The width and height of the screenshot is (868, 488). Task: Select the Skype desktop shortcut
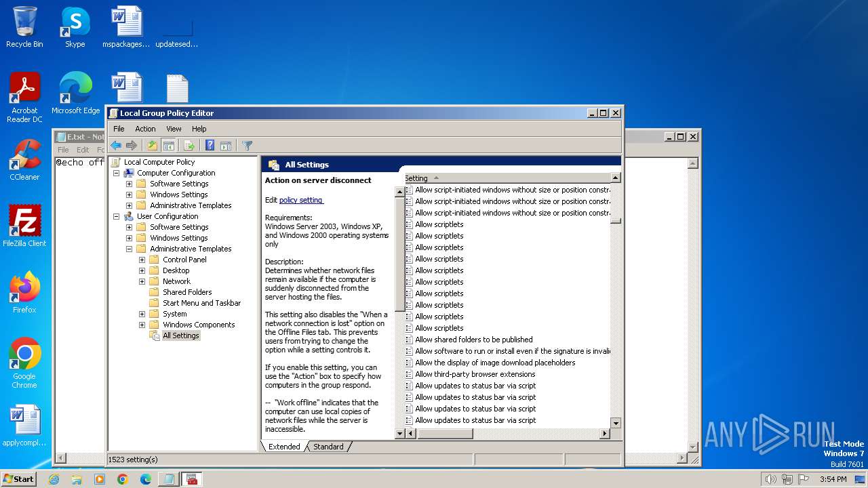click(75, 27)
